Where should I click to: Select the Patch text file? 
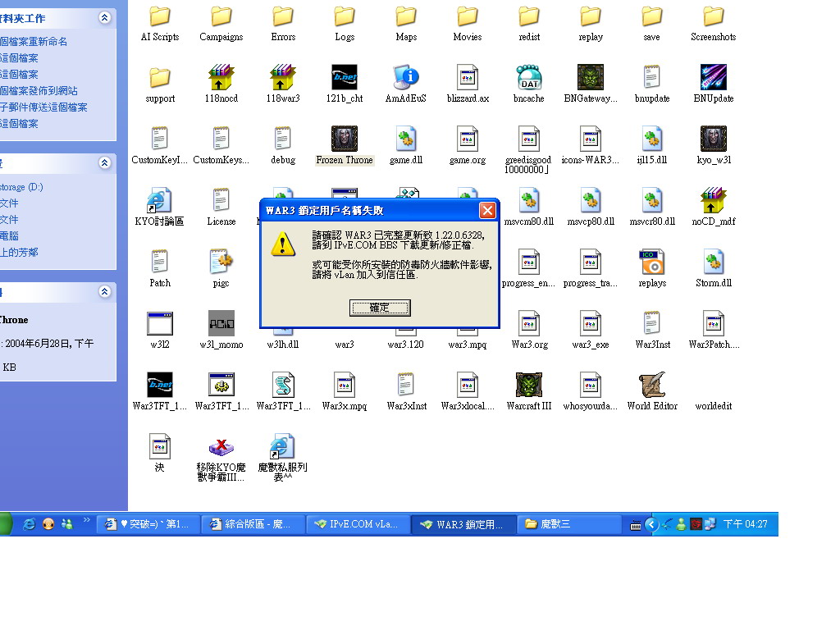point(160,262)
